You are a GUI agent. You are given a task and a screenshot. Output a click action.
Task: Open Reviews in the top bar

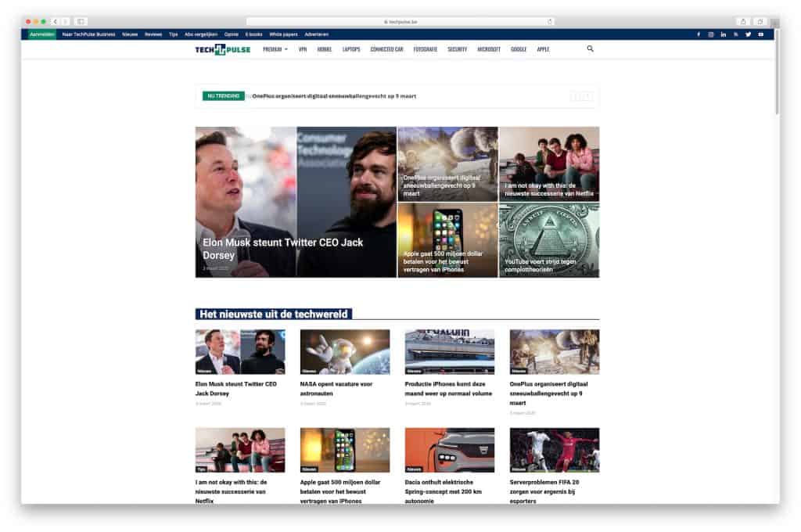pos(153,34)
